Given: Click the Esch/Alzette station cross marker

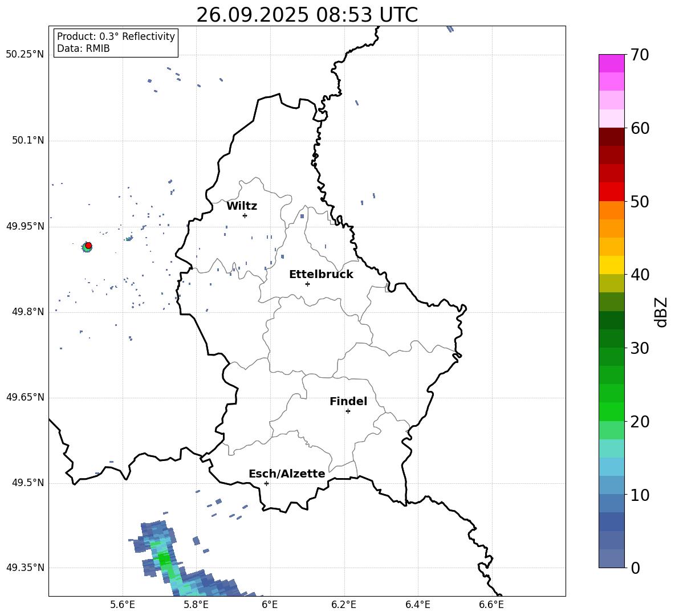Looking at the screenshot, I should click(266, 483).
